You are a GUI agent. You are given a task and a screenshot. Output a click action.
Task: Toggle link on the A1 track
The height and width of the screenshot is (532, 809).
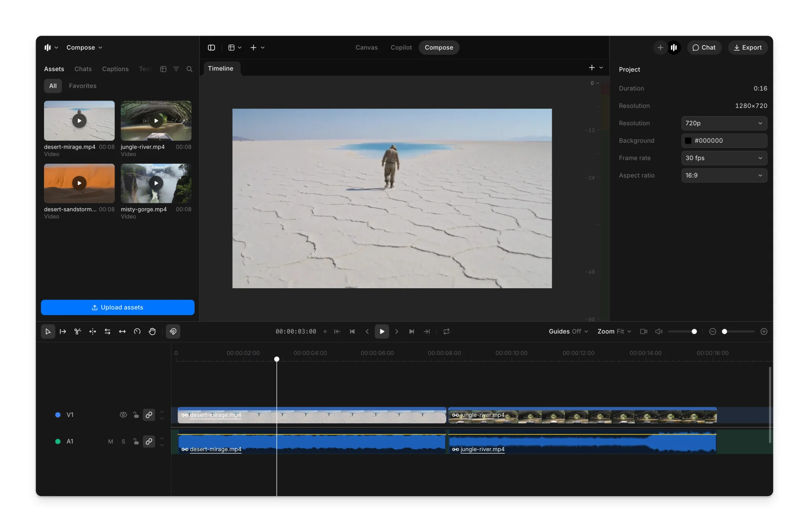(149, 441)
